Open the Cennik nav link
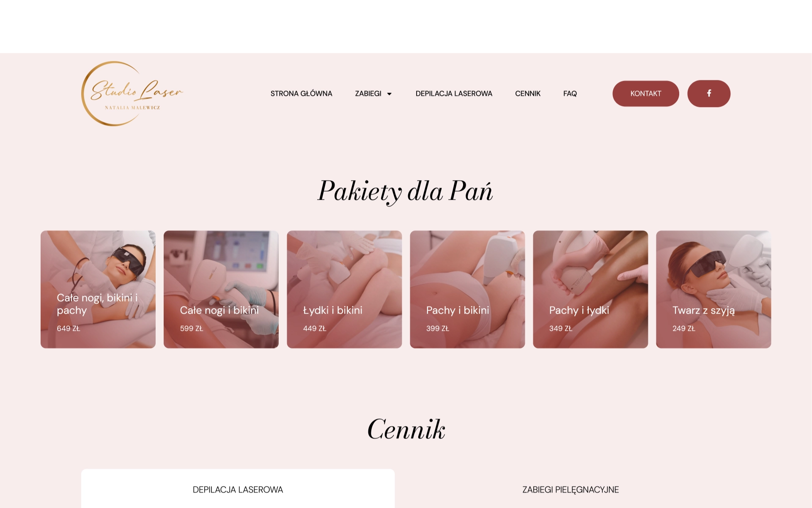The height and width of the screenshot is (508, 812). (528, 94)
